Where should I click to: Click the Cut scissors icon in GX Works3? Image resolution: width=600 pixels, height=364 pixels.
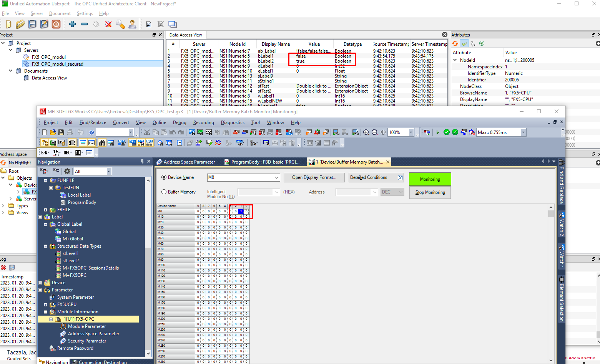tap(147, 132)
